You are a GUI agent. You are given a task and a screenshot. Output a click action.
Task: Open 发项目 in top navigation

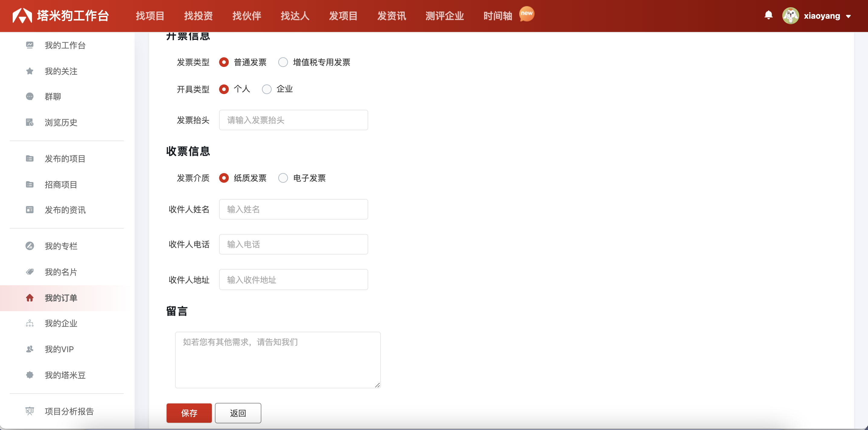coord(343,16)
